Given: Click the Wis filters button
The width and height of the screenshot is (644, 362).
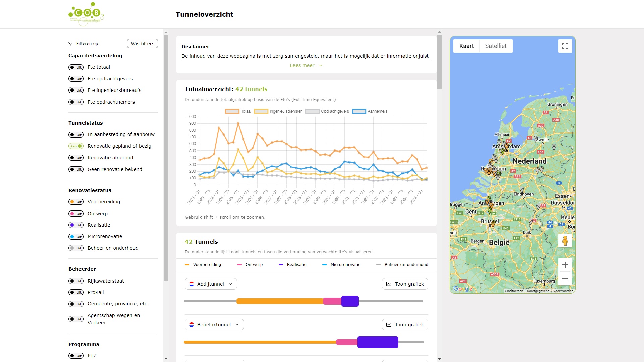Looking at the screenshot, I should (143, 44).
